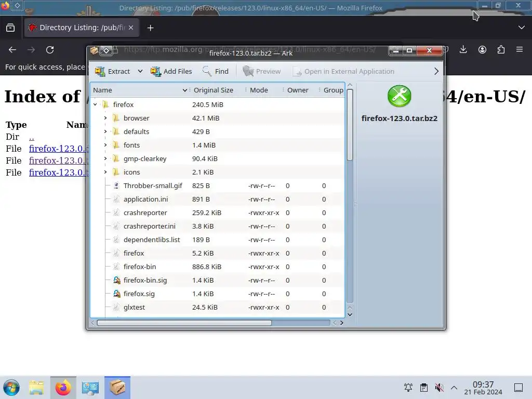
Task: Click the scroll down arrow of file list
Action: pos(350,315)
